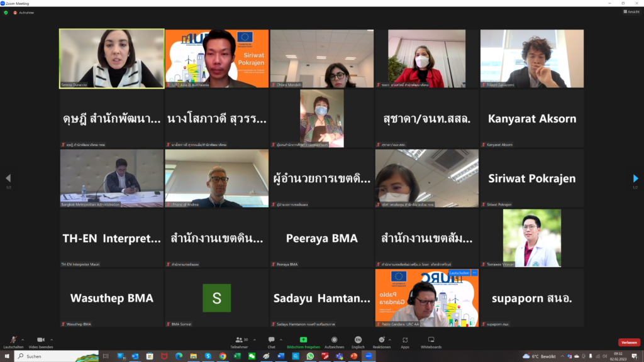Open the Teilnehmer participants panel
The width and height of the screenshot is (644, 362).
click(239, 341)
